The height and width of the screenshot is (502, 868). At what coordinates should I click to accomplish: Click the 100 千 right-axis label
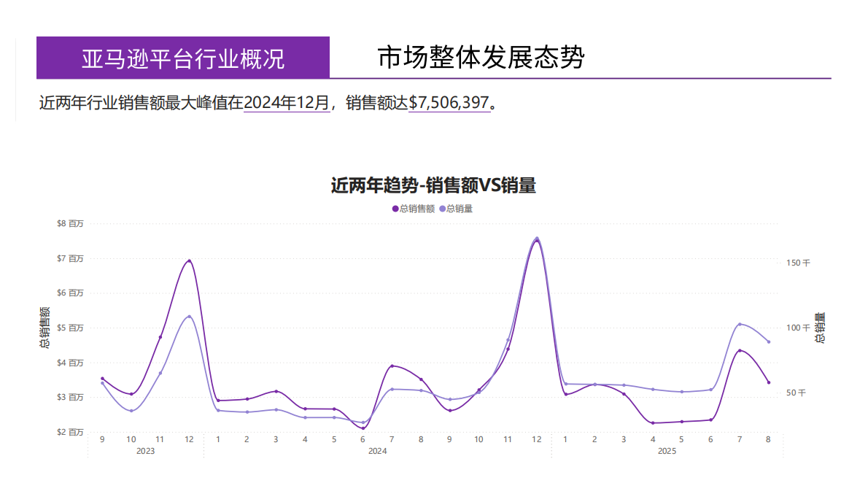coord(798,328)
